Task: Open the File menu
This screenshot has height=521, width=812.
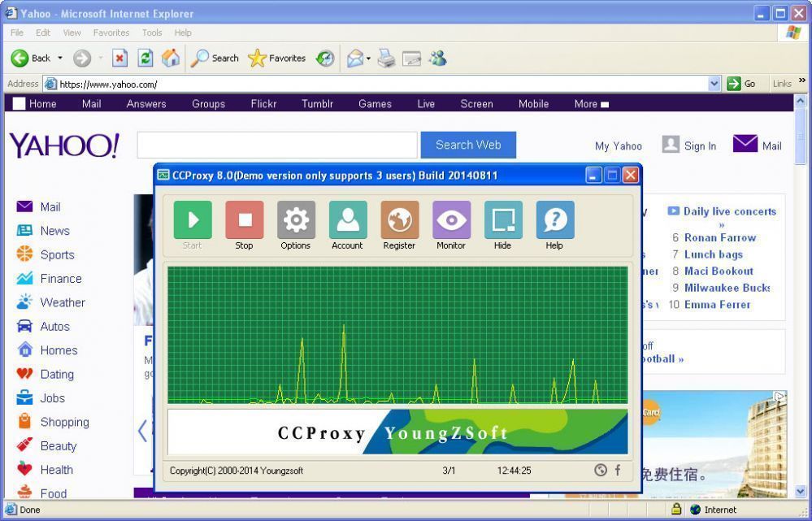Action: point(17,33)
